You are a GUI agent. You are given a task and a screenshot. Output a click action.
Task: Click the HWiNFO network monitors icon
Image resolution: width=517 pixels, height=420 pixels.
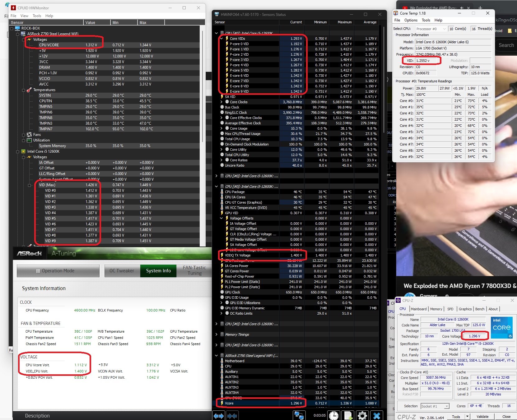point(299,415)
